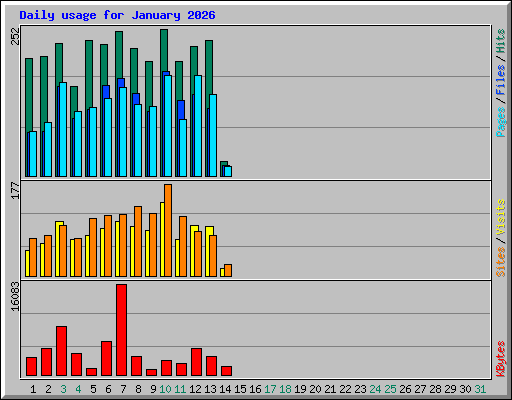Click day 16 on the axis

(x=255, y=389)
